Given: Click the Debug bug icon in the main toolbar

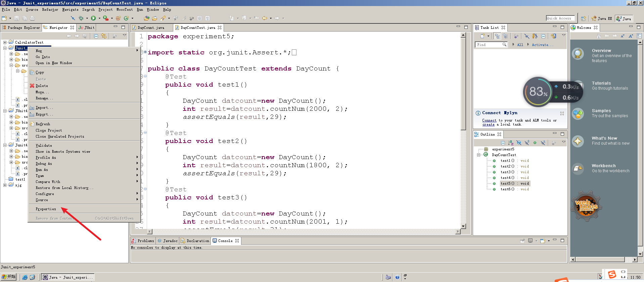Looking at the screenshot, I should click(81, 18).
